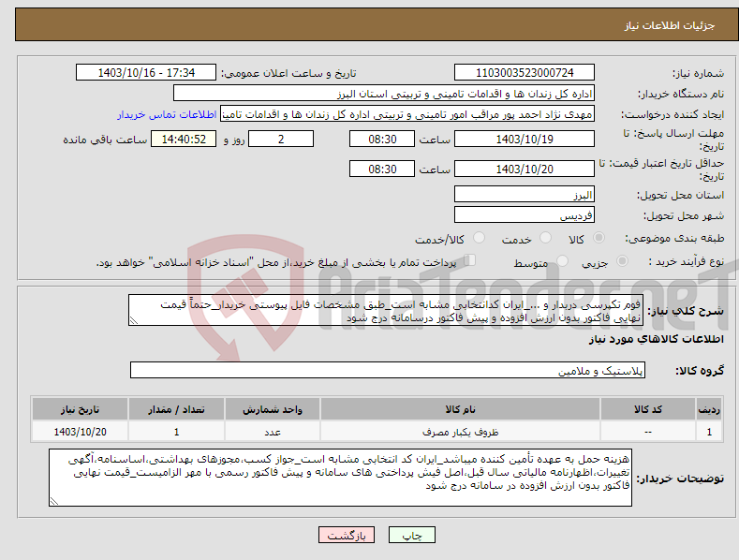Image resolution: width=739 pixels, height=560 pixels.
Task: Click the توضیحات خریدار notes textarea
Action: tap(340, 478)
